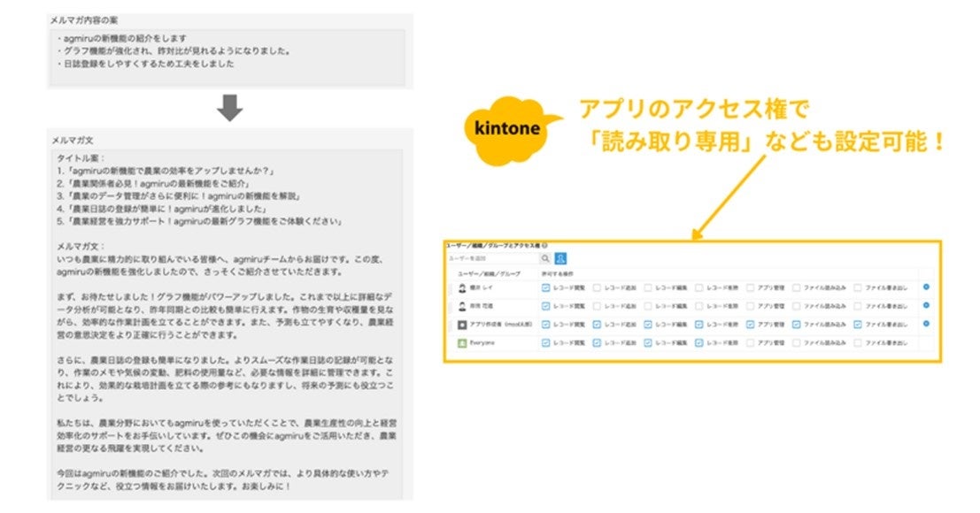
Task: Uncheck レコード閲覧 for Everyone
Action: pos(545,342)
